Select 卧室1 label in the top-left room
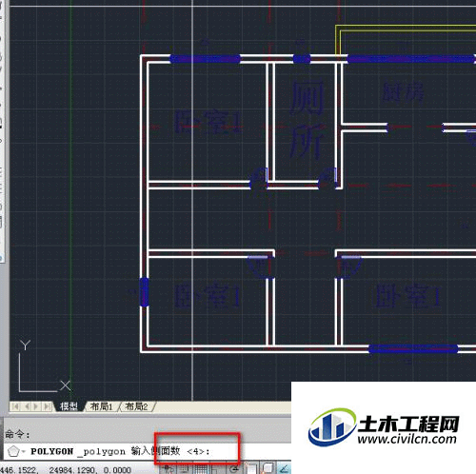476x474 pixels. (x=208, y=123)
